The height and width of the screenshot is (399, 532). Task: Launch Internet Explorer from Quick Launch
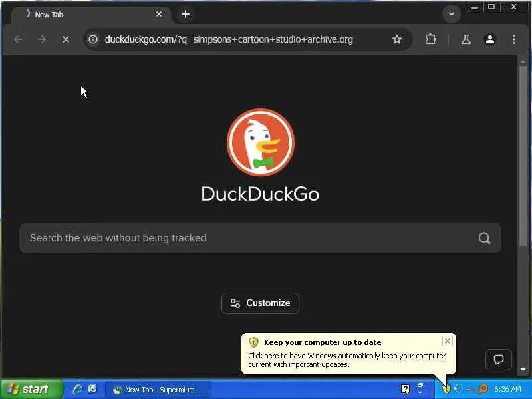point(78,389)
